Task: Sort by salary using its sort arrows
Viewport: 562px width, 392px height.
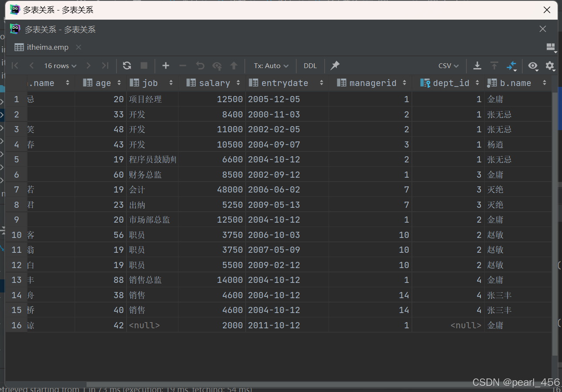Action: (238, 83)
